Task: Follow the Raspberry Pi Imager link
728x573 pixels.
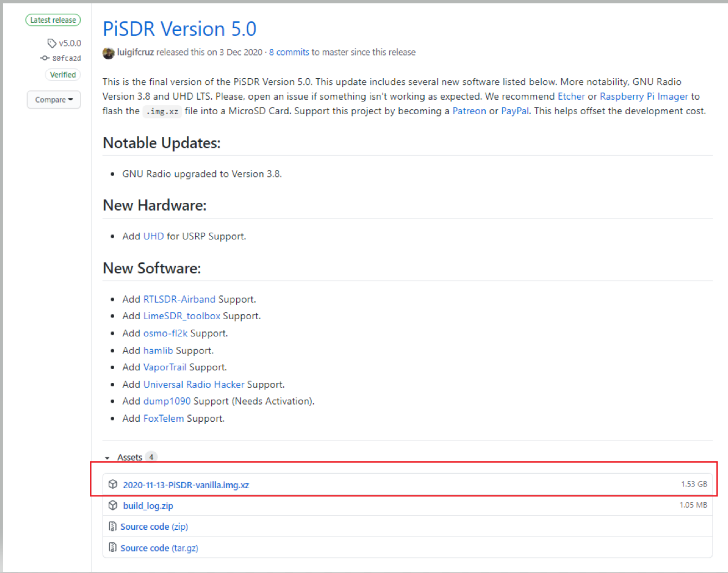Action: (x=644, y=96)
